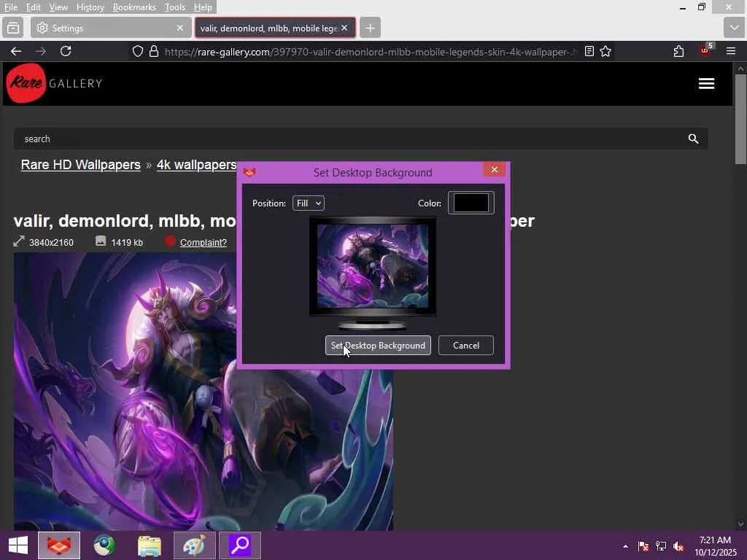The width and height of the screenshot is (747, 560).
Task: Open the extensions puzzle icon
Action: pyautogui.click(x=679, y=51)
